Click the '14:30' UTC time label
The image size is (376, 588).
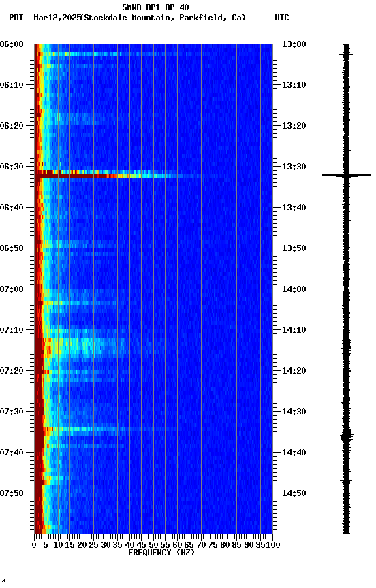tap(294, 412)
